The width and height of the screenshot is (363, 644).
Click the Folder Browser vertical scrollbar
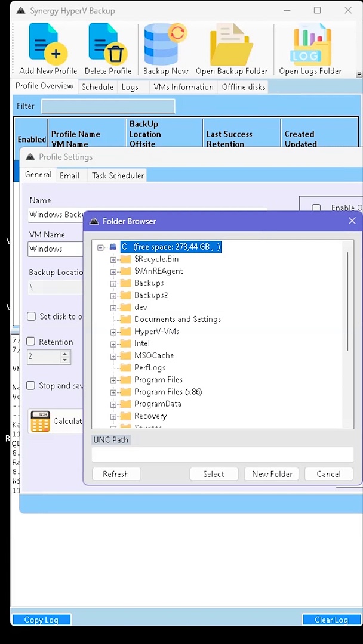point(347,302)
